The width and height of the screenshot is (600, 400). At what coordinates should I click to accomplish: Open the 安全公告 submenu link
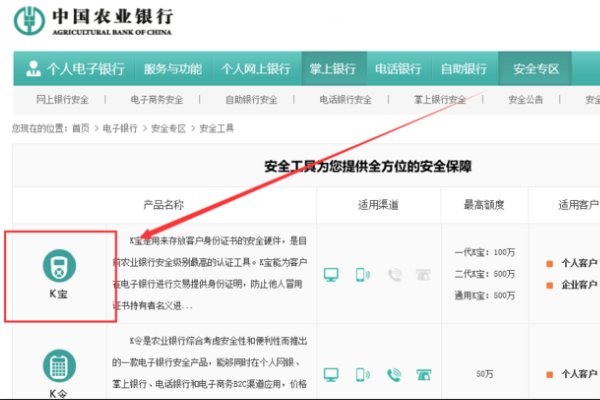[525, 100]
